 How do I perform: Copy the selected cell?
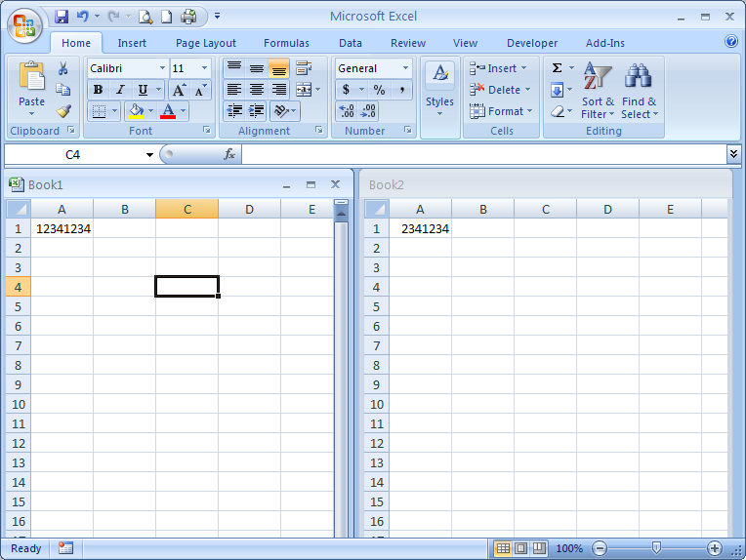(x=62, y=90)
